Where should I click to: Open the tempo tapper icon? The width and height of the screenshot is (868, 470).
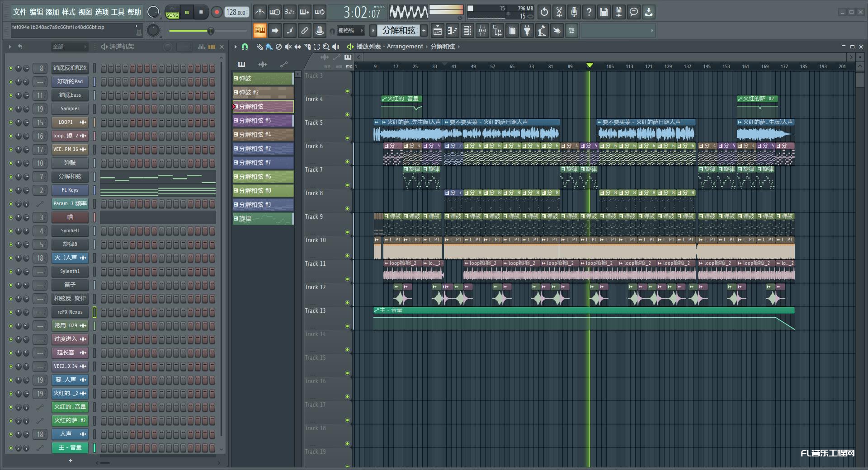pos(542,31)
